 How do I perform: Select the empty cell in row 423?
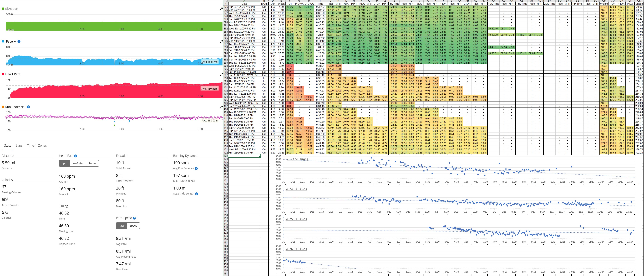point(244,156)
